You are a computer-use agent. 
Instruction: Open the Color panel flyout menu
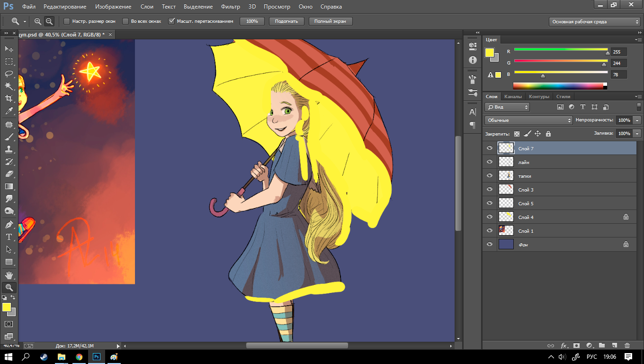pos(638,39)
